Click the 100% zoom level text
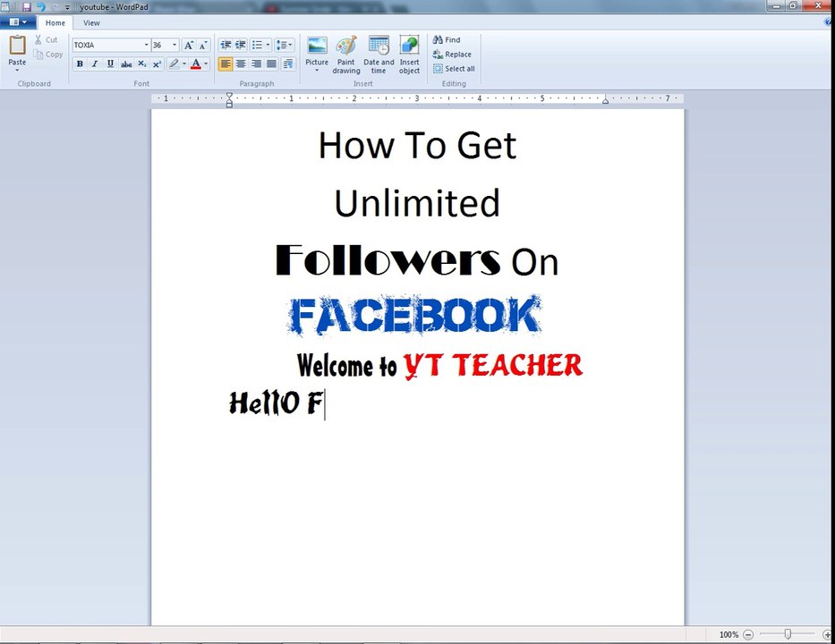 [728, 634]
